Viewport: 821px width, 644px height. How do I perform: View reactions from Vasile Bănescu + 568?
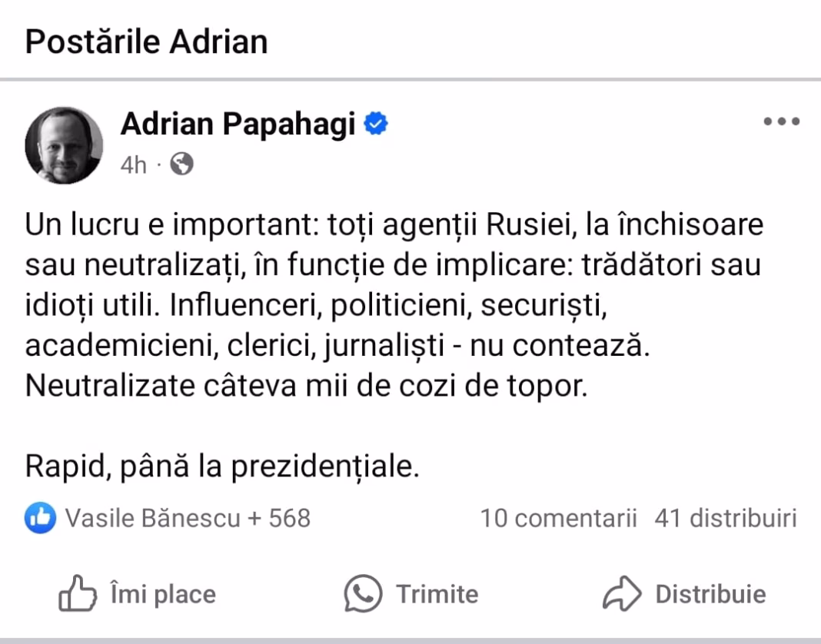188,519
